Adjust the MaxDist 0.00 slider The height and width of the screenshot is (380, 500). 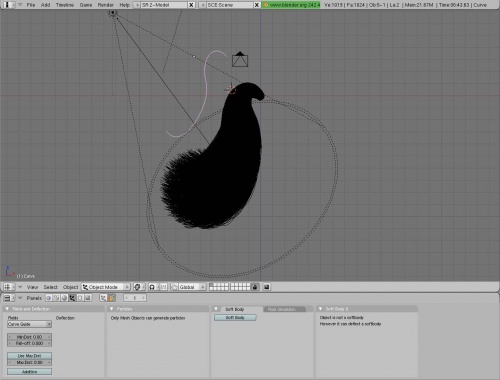tap(29, 362)
